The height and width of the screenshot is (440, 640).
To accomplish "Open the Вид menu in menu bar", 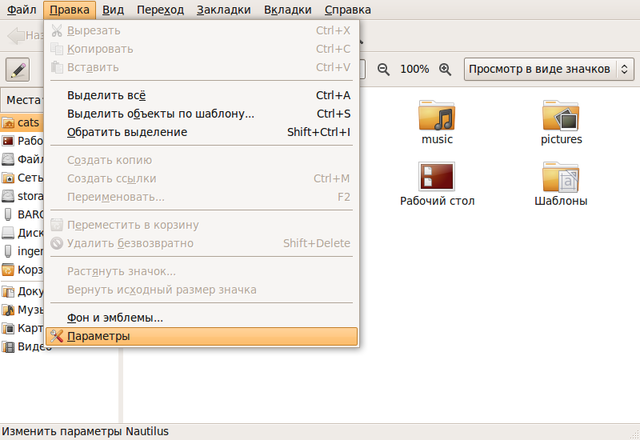I will [x=114, y=10].
